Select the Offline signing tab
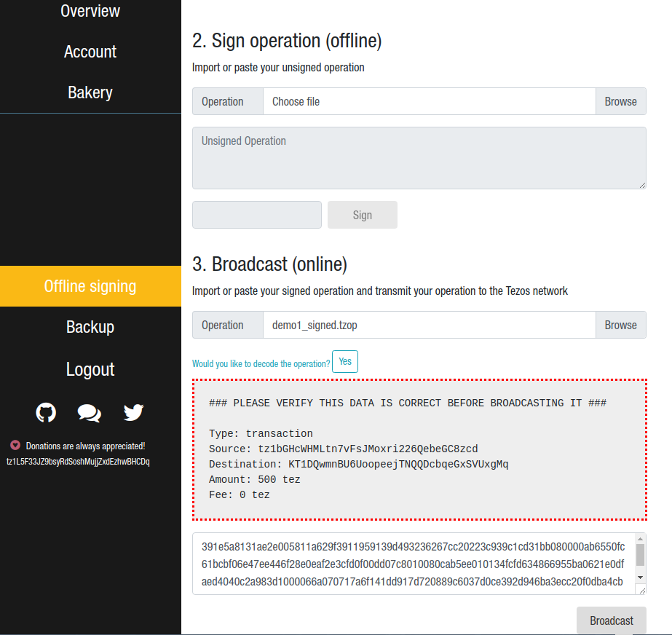The width and height of the screenshot is (672, 635). [90, 286]
